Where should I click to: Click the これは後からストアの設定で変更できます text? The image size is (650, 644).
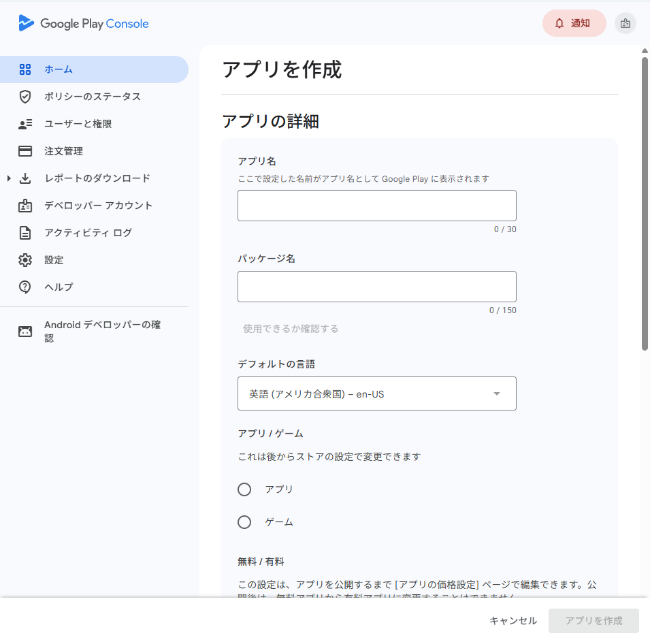[x=329, y=457]
